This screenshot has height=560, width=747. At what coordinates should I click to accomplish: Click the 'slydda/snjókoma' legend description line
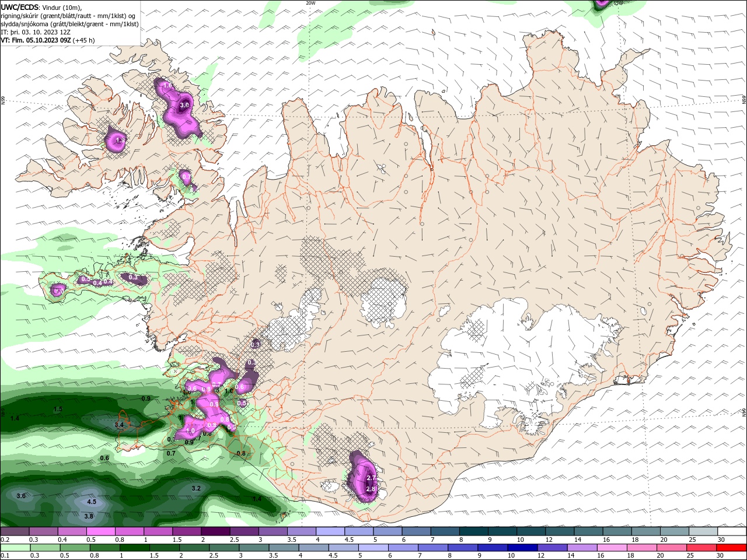point(69,24)
